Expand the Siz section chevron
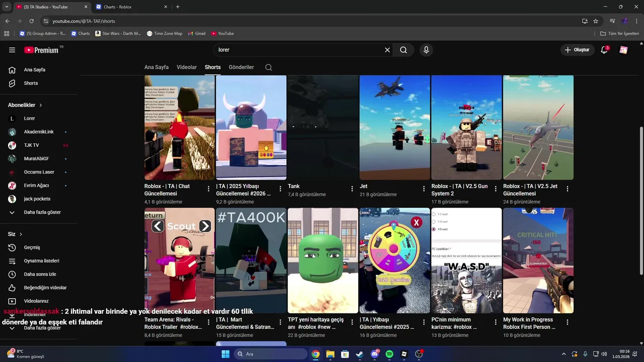The image size is (644, 362). 21,234
